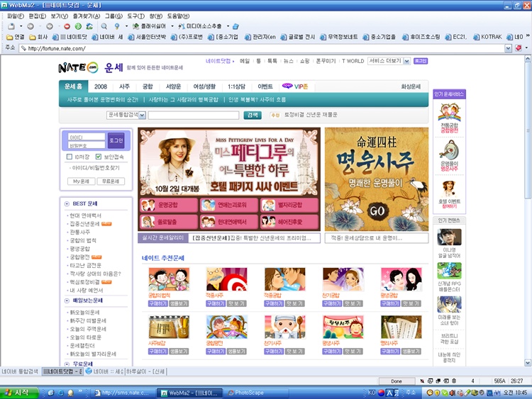Open the 아이디/비밀번호찾기 link

94,168
